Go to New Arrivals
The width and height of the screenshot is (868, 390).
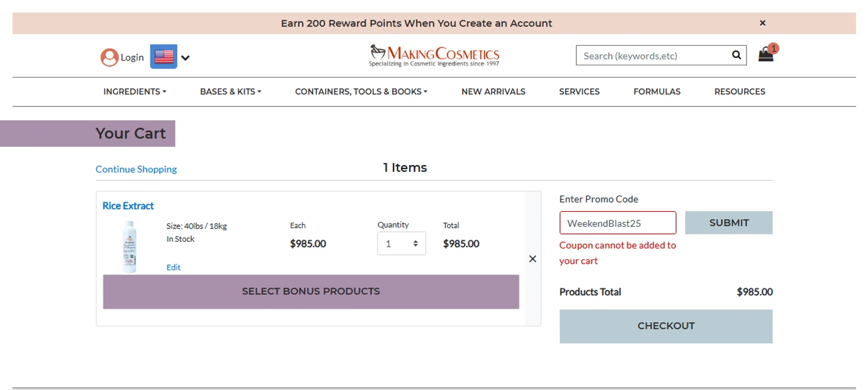(x=494, y=91)
